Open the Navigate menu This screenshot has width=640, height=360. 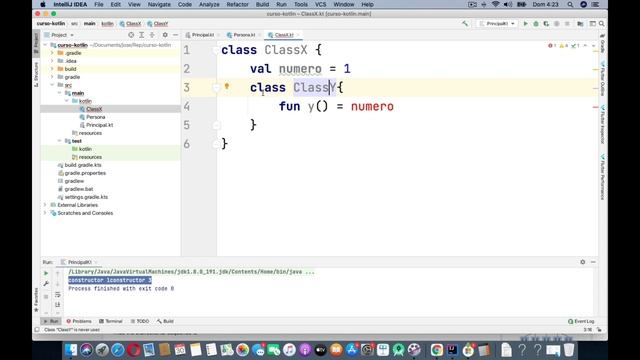[159, 4]
